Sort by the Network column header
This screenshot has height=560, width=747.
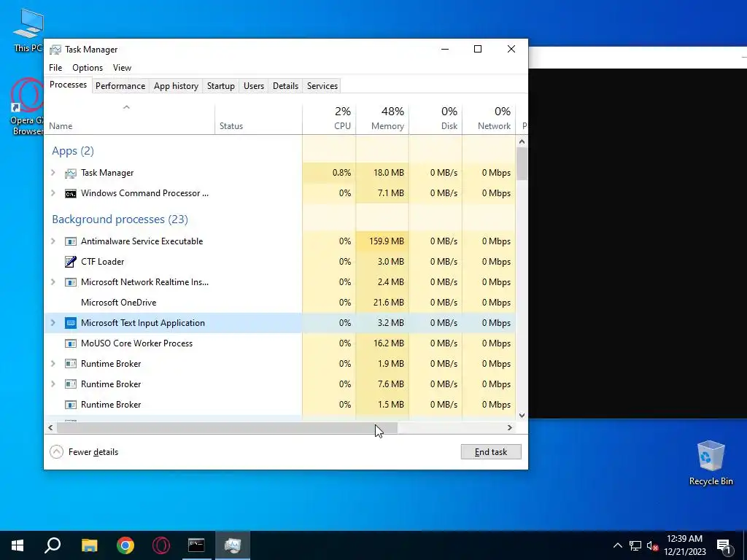(x=489, y=119)
